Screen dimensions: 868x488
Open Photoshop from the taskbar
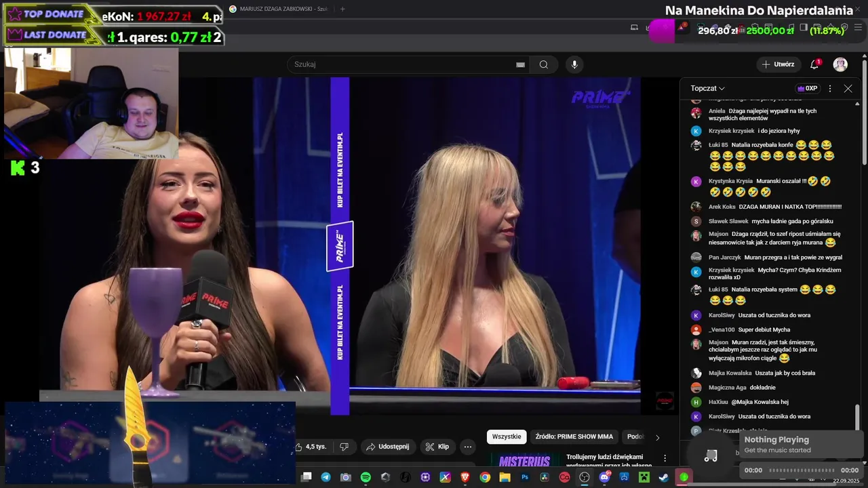point(525,477)
